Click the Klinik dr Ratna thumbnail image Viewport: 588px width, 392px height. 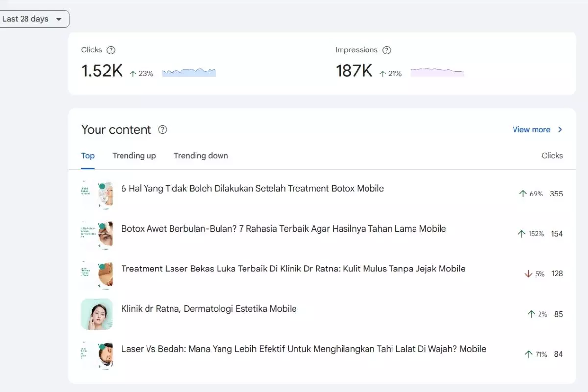pos(97,314)
